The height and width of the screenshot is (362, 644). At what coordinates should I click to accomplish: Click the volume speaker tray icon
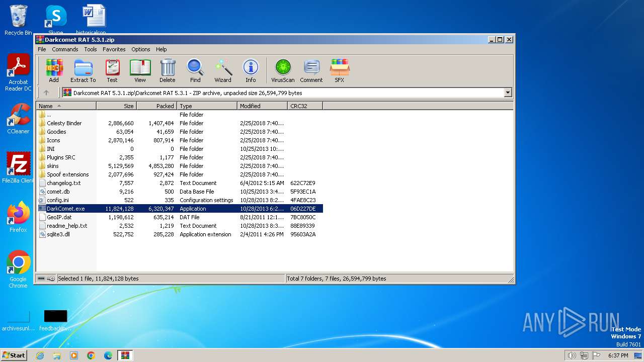coord(572,355)
